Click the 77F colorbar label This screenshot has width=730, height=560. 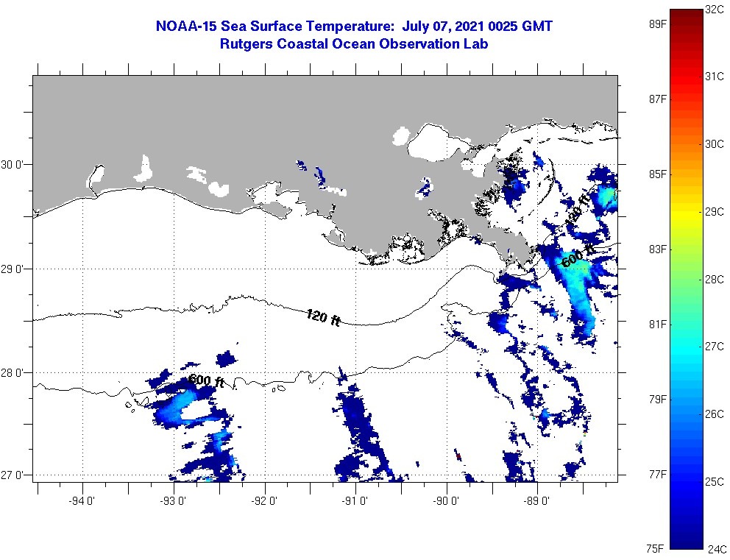pos(658,475)
